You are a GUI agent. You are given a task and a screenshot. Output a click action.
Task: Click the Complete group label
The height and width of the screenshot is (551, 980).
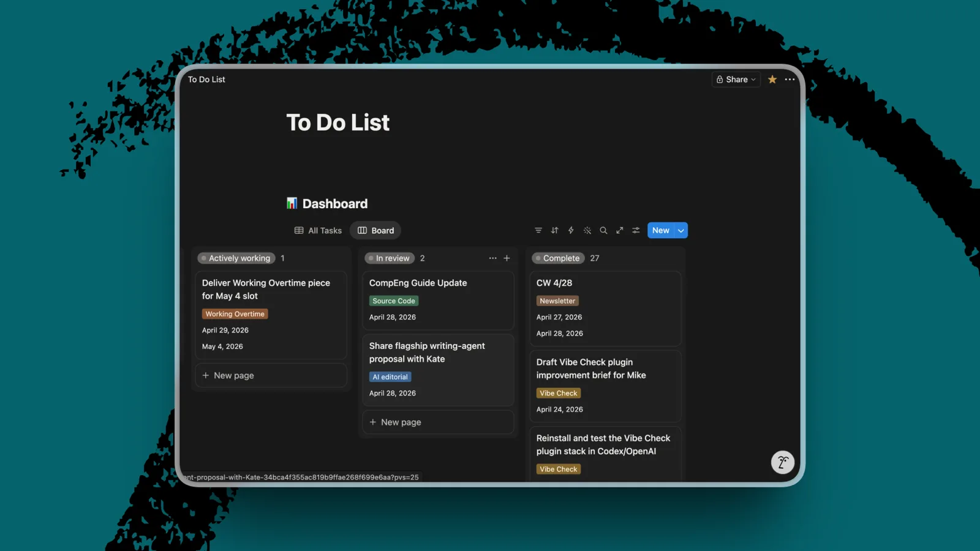[558, 258]
